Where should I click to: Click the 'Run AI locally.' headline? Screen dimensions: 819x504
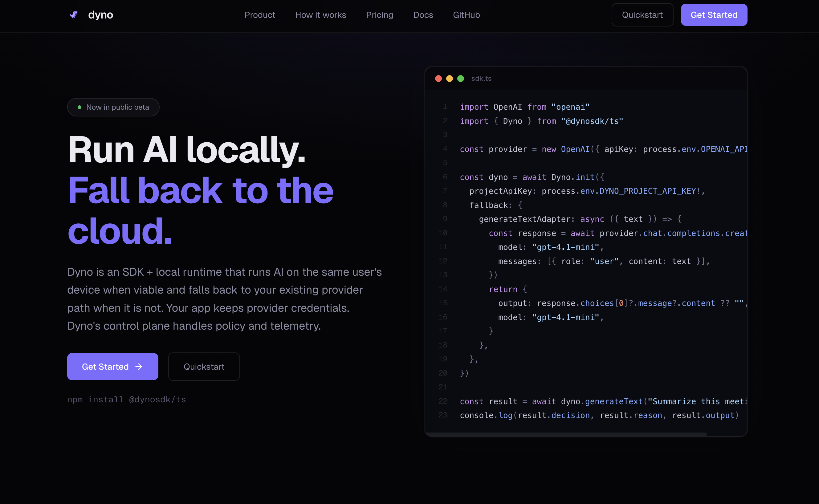(x=186, y=150)
